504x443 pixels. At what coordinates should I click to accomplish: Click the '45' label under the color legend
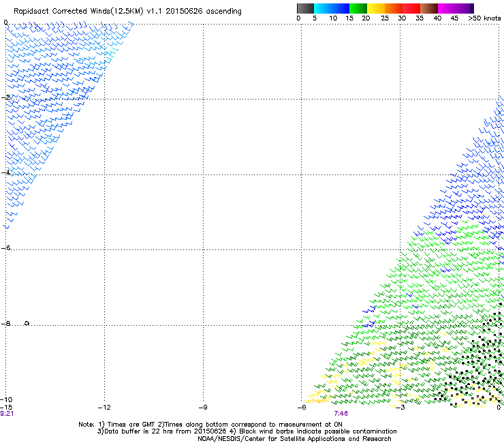454,18
